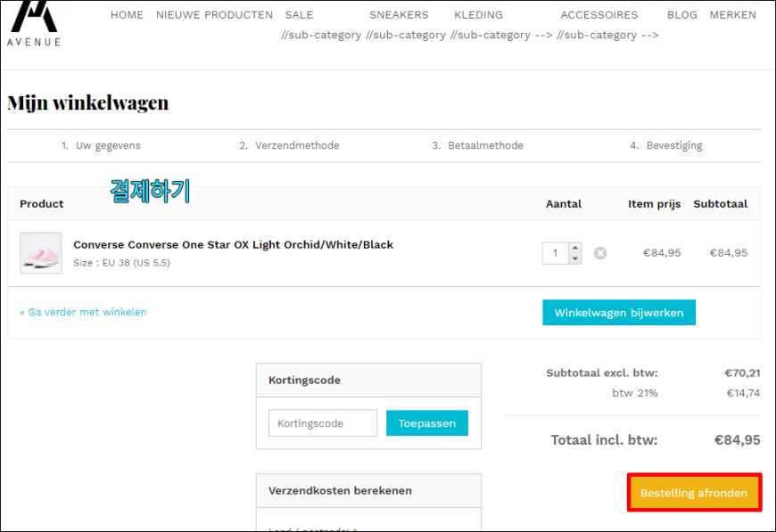
Task: Select step 4 Bevestiging
Action: (x=666, y=145)
